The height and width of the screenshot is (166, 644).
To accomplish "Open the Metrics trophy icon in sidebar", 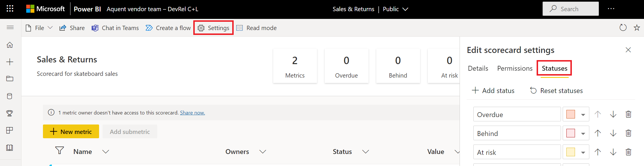I will [x=10, y=113].
